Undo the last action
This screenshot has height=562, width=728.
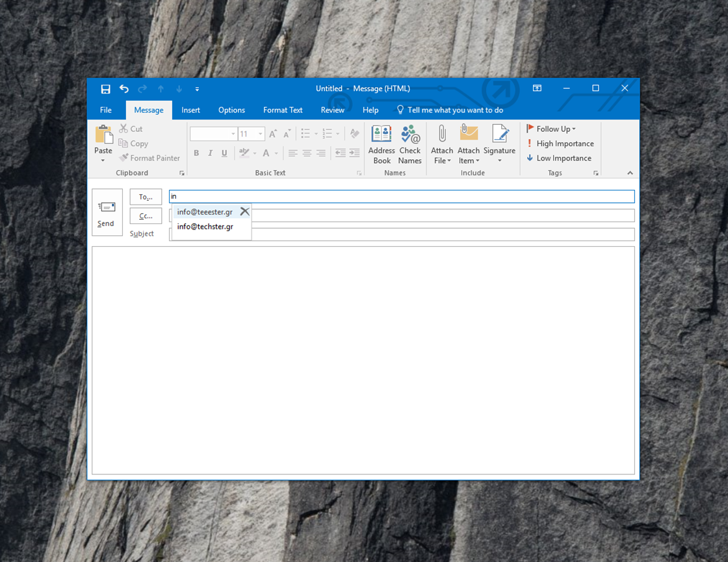(x=123, y=89)
